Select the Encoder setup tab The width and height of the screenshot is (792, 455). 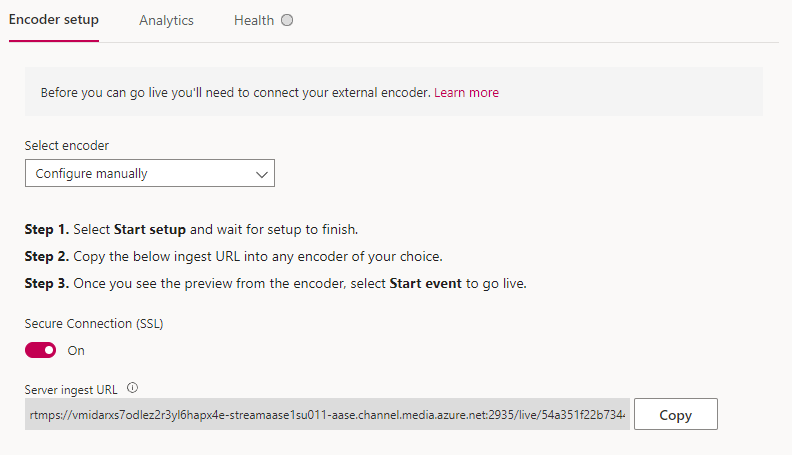(x=54, y=20)
